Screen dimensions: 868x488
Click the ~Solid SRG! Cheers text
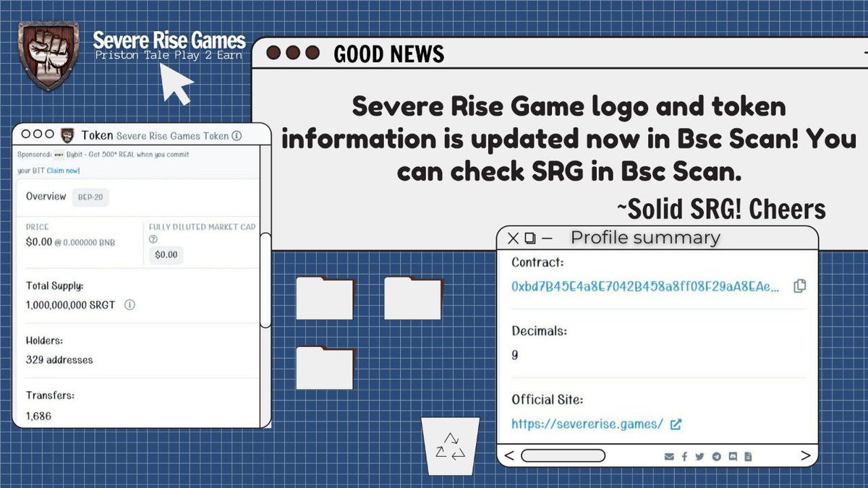pyautogui.click(x=721, y=209)
